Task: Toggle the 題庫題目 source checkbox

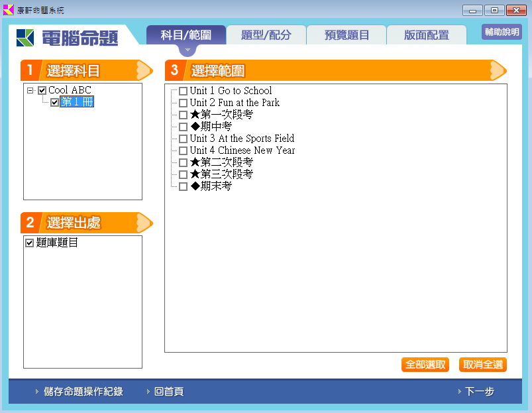Action: tap(30, 243)
